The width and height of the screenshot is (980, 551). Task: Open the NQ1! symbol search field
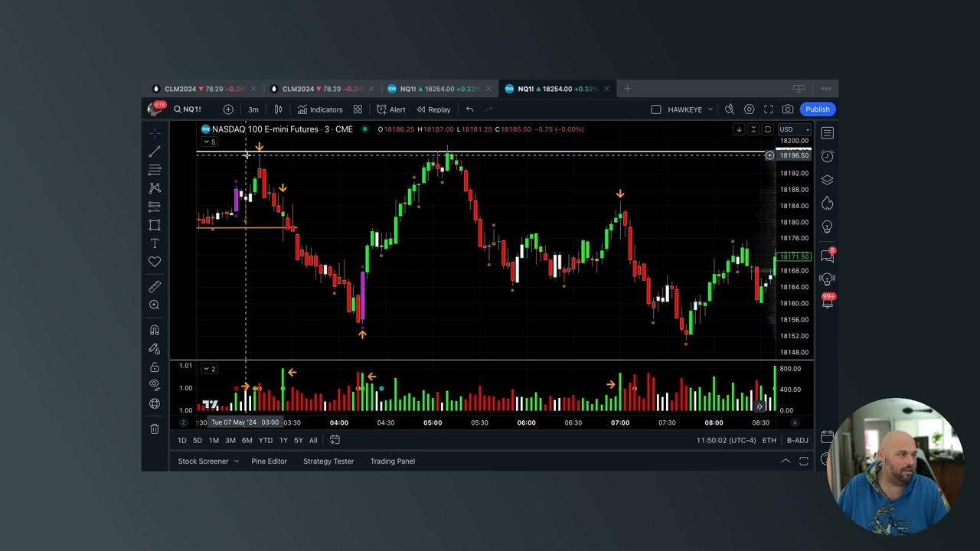[x=188, y=109]
